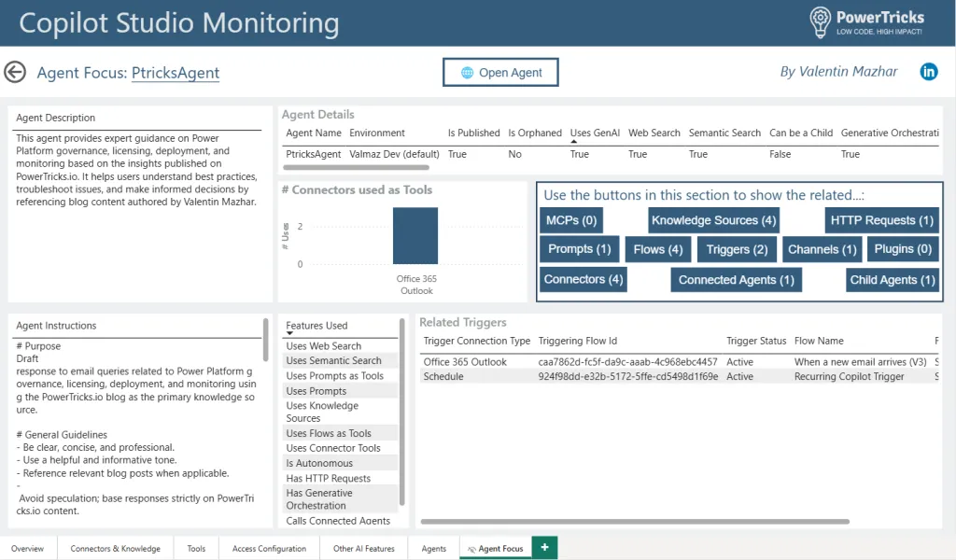The height and width of the screenshot is (560, 956).
Task: Click PtricksAgent cell in Agent Details
Action: tap(314, 154)
